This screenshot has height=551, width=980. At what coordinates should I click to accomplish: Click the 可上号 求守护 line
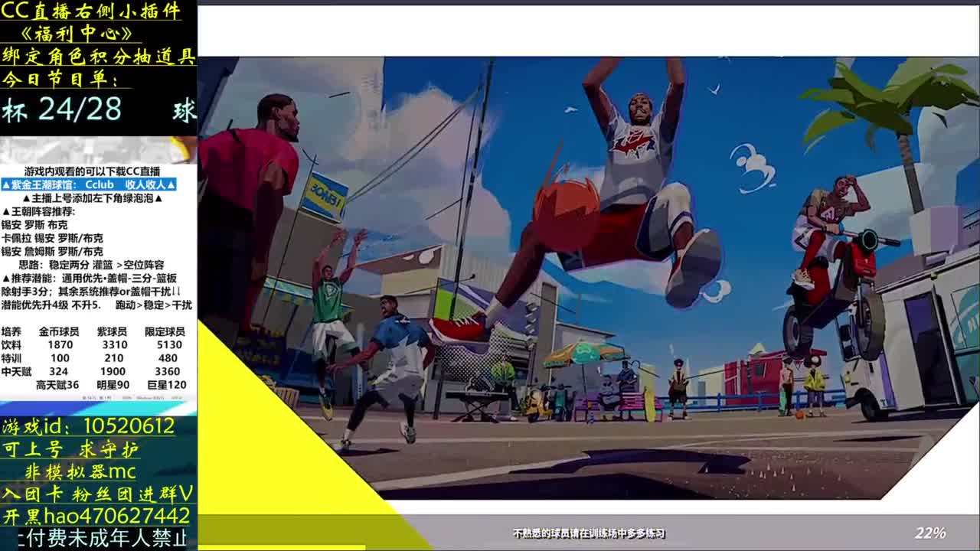click(70, 448)
